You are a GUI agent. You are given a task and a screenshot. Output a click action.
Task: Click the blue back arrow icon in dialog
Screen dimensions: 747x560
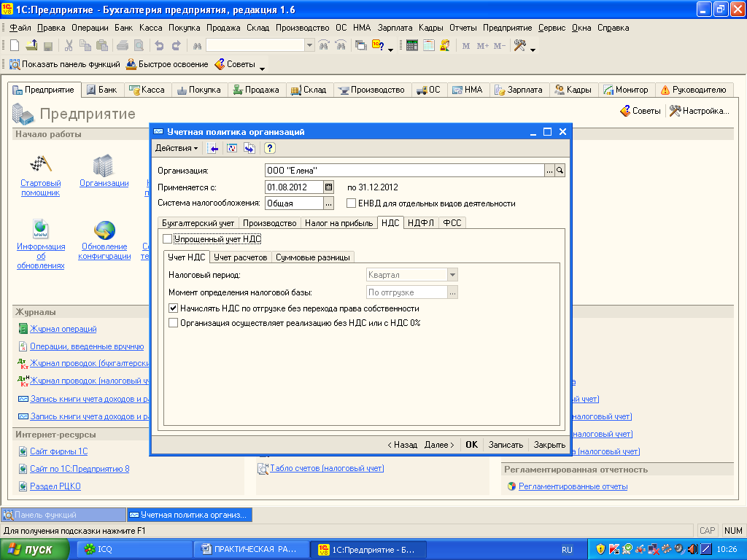click(213, 149)
